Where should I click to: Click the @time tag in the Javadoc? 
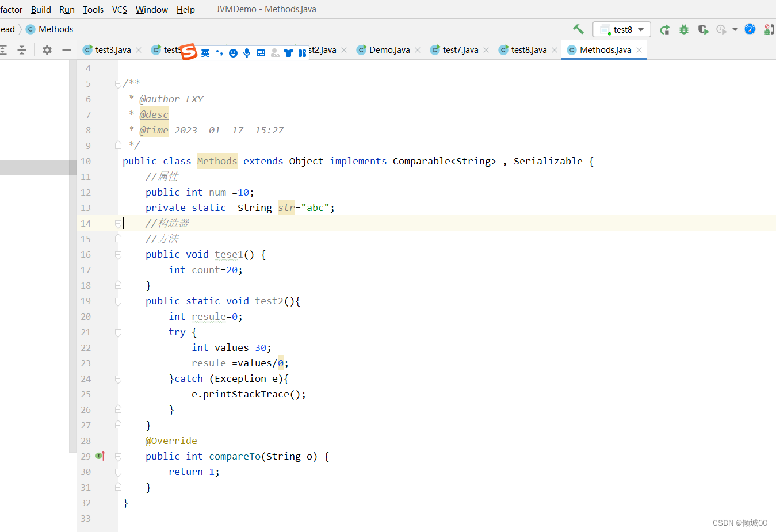click(x=154, y=130)
